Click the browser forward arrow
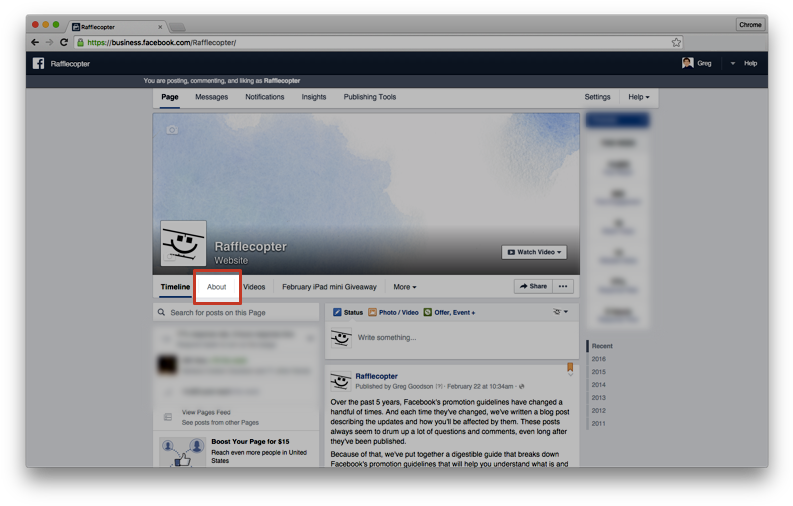The image size is (793, 506). (49, 42)
